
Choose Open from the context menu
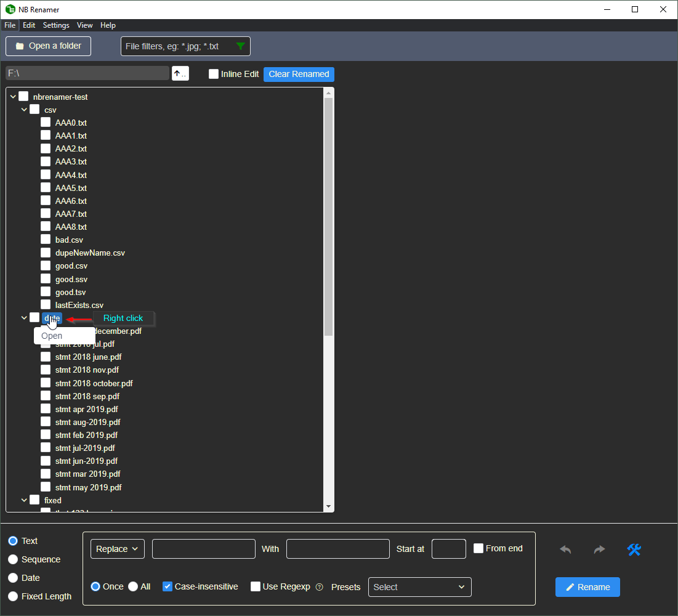[52, 336]
